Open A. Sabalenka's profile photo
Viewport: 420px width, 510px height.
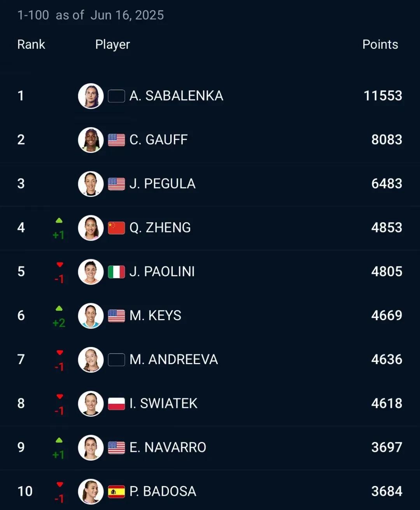(x=91, y=96)
